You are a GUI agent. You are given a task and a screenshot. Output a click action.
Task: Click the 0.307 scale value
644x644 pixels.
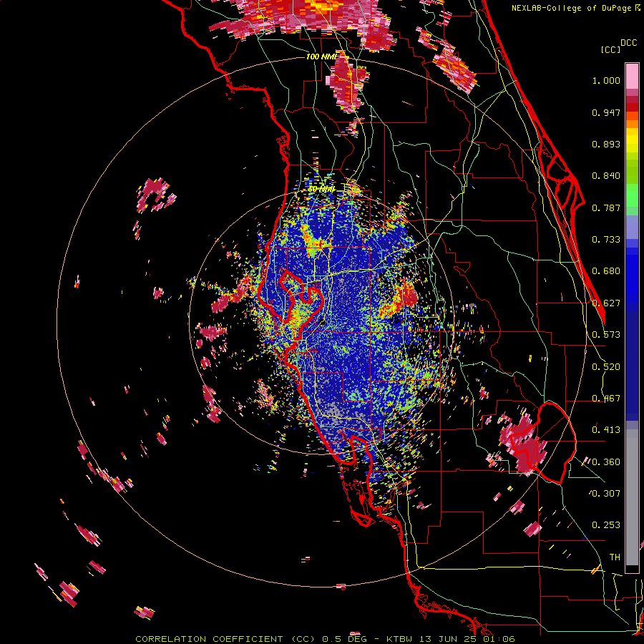606,493
